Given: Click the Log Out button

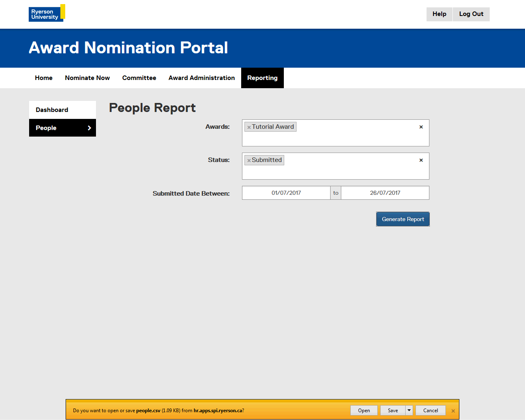Looking at the screenshot, I should pyautogui.click(x=471, y=14).
